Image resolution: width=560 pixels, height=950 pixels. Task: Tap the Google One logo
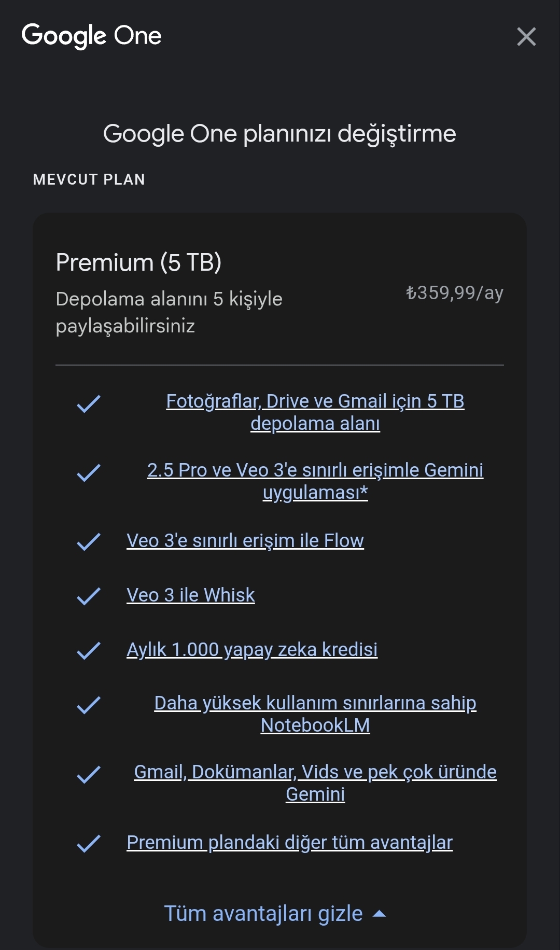click(x=91, y=36)
